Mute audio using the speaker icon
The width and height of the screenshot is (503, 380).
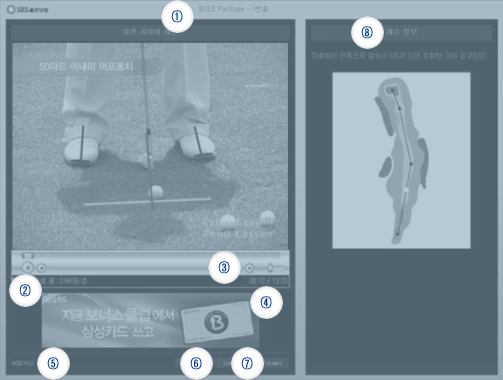249,268
